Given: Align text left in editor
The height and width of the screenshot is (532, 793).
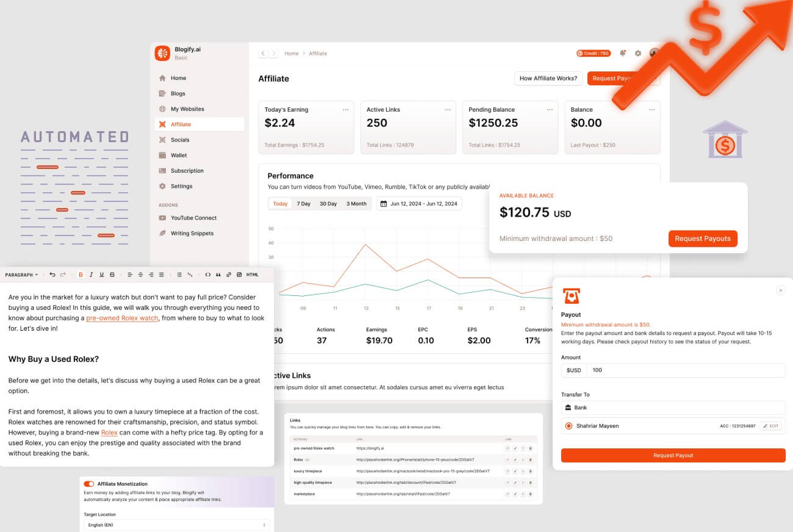Looking at the screenshot, I should tap(130, 275).
